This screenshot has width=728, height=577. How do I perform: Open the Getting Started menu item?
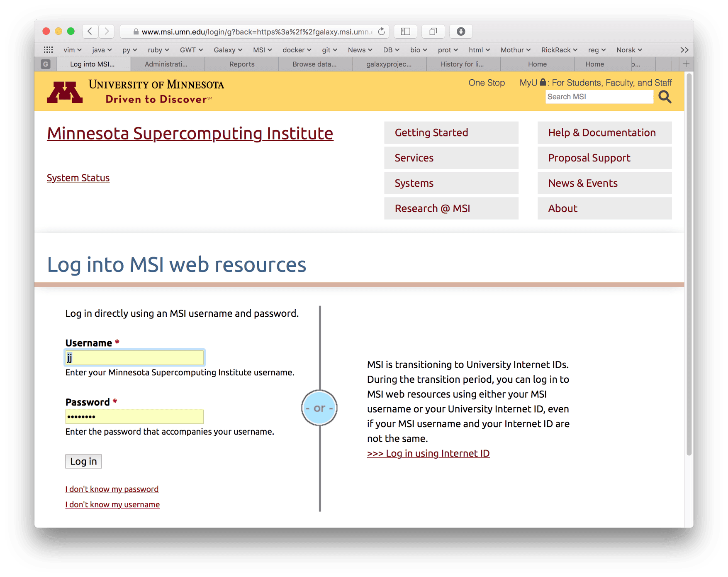coord(451,132)
